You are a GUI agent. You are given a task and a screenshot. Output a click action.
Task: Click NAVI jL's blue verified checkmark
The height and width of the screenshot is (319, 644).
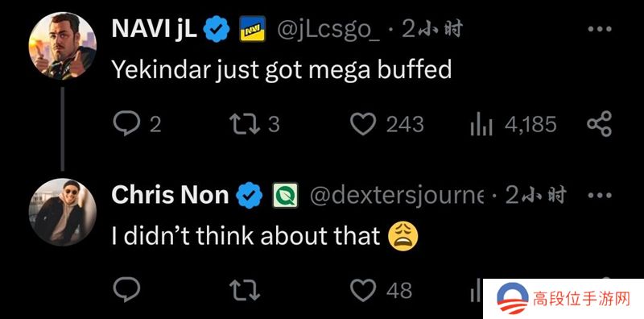tap(217, 29)
